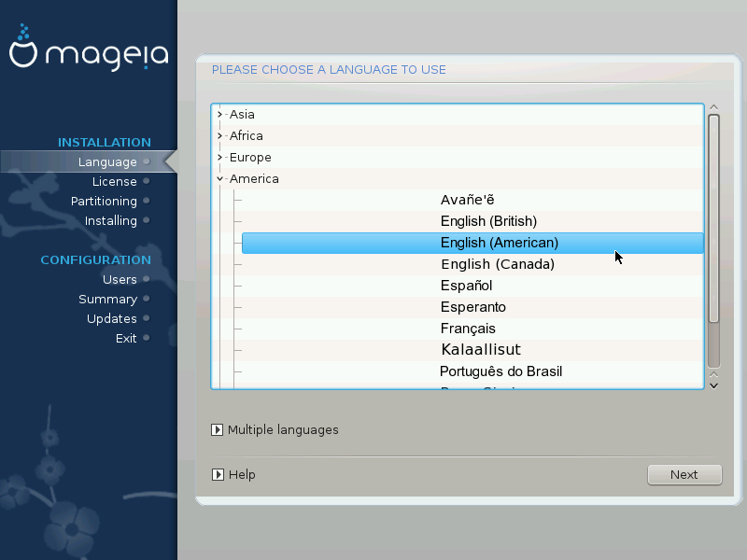
Task: Expand the Help section
Action: pyautogui.click(x=218, y=475)
